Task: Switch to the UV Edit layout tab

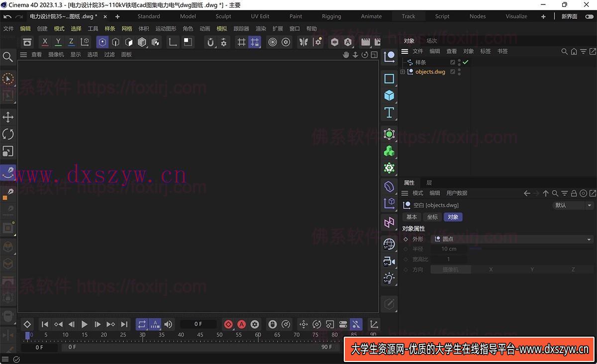Action: (260, 16)
